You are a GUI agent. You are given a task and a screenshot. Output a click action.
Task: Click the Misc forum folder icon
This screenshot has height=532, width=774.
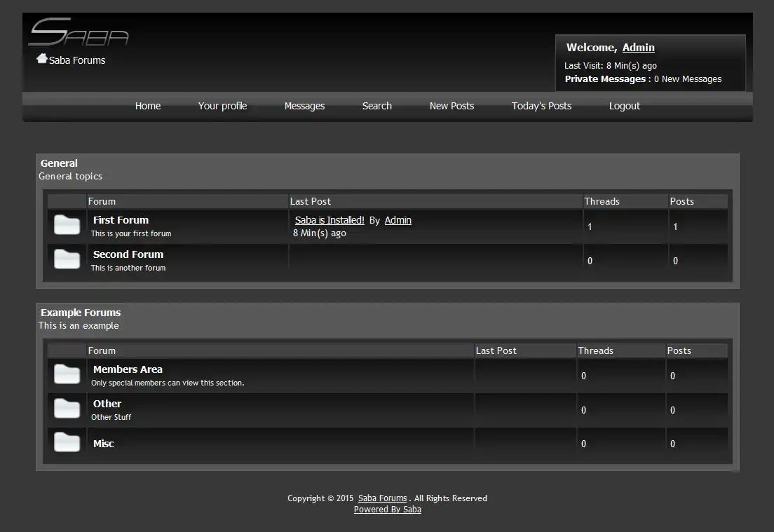(67, 442)
